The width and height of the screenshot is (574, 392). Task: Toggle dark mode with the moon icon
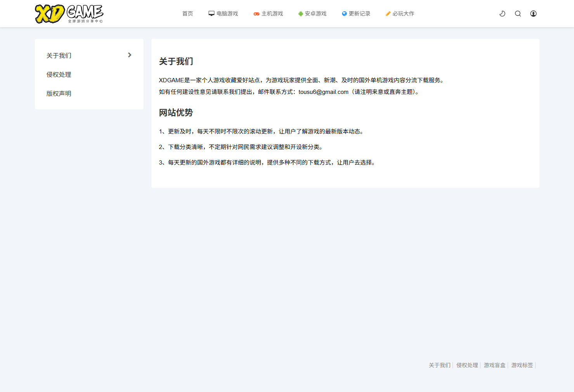click(502, 14)
